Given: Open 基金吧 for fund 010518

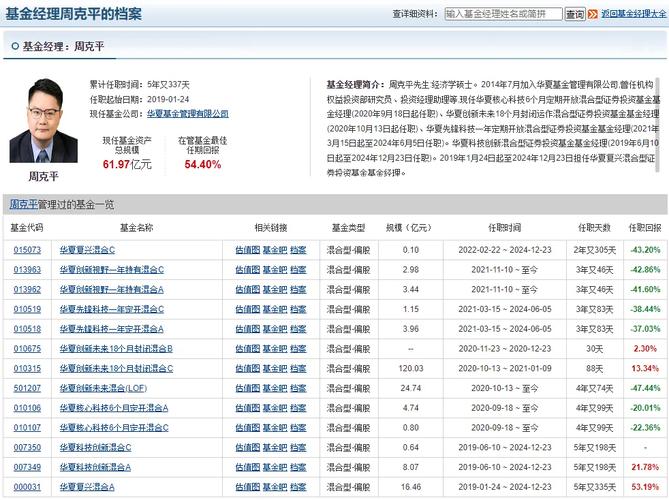Looking at the screenshot, I should 275,329.
